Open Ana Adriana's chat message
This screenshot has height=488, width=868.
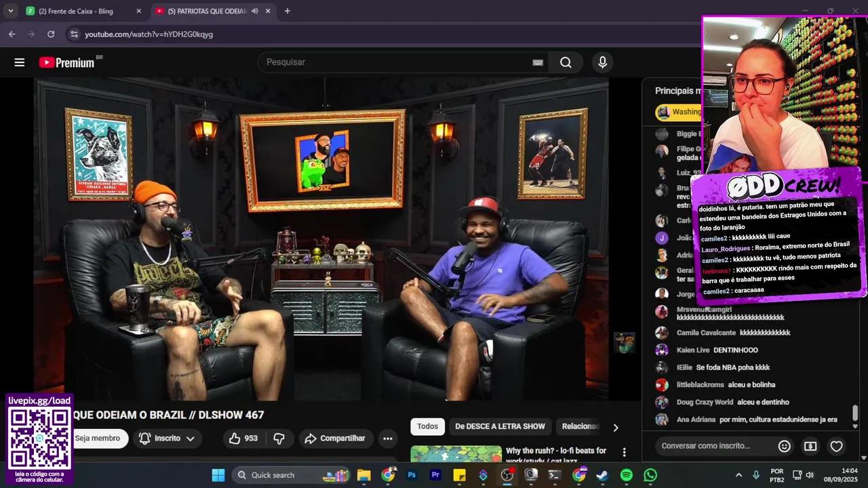747,420
